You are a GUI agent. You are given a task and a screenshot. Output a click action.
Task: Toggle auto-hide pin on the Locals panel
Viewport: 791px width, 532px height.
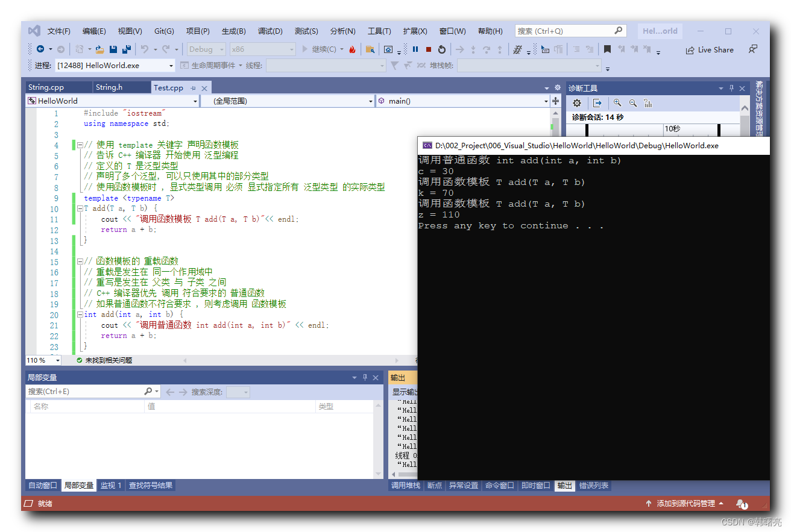[365, 378]
